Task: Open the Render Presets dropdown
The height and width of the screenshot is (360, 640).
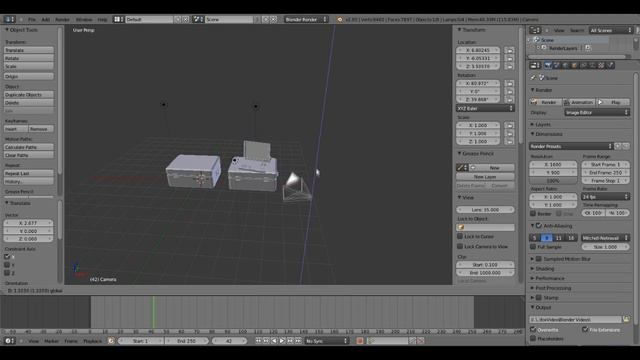Action: 571,146
